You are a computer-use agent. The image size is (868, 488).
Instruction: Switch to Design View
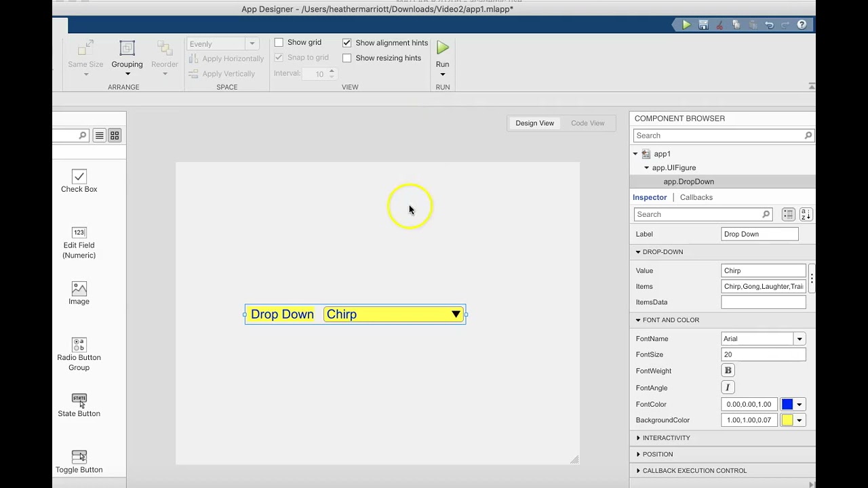[x=534, y=123]
